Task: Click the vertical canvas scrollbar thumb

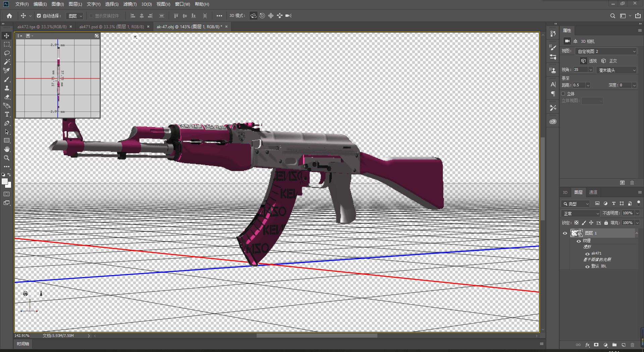Action: click(x=543, y=179)
